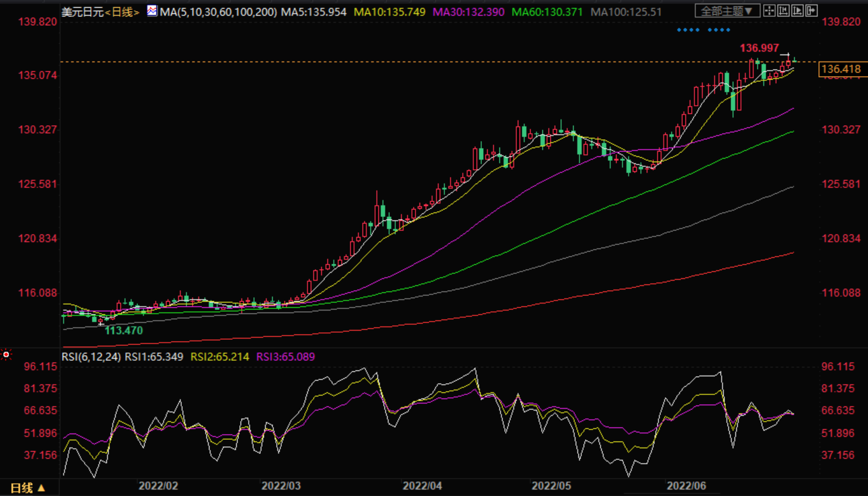The width and height of the screenshot is (868, 496).
Task: Click the 136.997 high price label
Action: [759, 48]
